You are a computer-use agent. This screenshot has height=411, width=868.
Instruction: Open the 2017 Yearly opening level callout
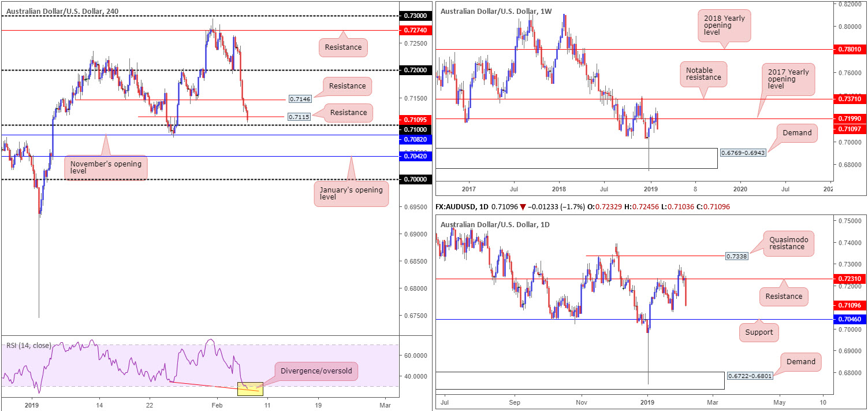click(x=789, y=79)
